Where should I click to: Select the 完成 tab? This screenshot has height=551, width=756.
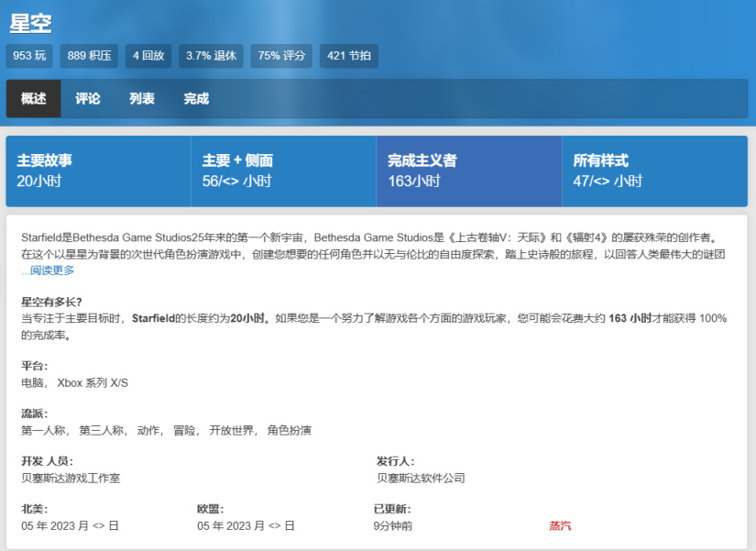pyautogui.click(x=196, y=99)
